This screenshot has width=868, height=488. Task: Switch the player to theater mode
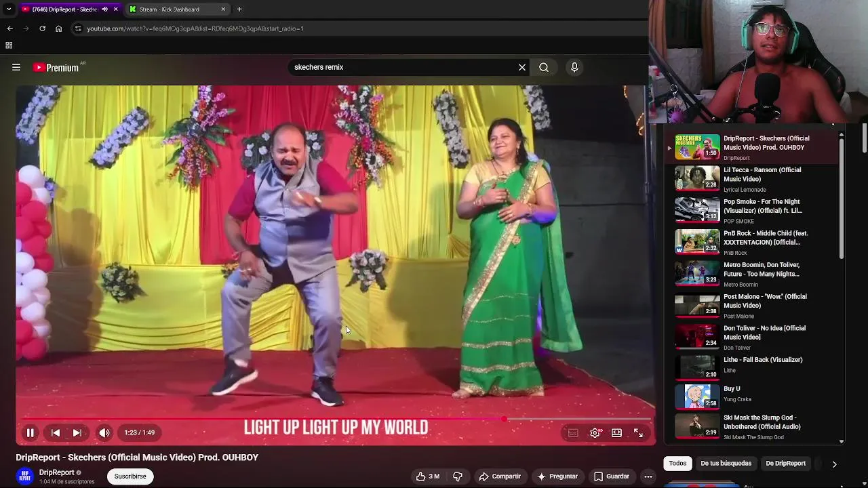click(x=616, y=432)
